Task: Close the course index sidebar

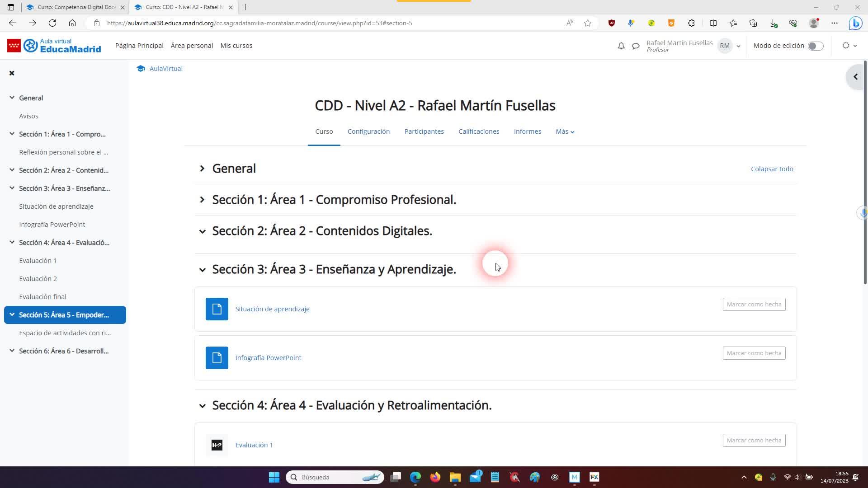Action: point(12,73)
